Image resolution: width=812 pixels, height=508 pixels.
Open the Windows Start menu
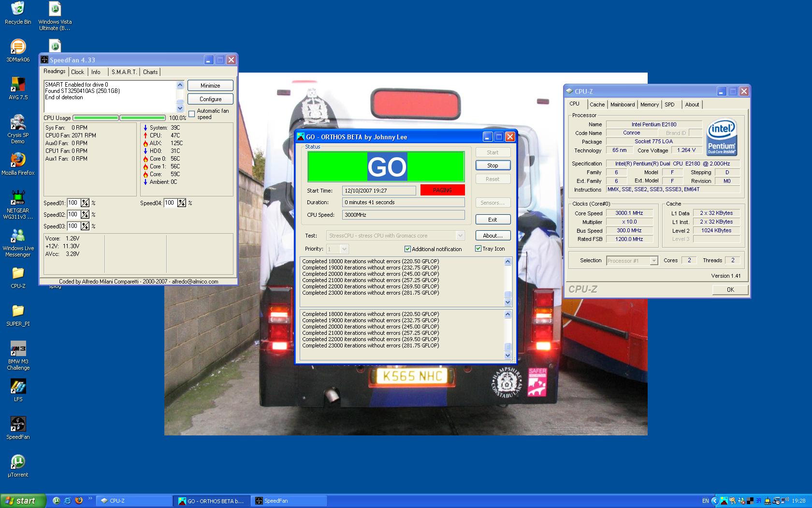point(23,501)
